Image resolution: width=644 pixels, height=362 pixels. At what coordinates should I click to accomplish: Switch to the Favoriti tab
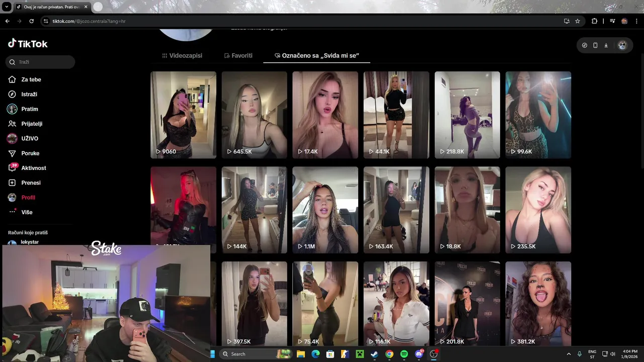238,55
